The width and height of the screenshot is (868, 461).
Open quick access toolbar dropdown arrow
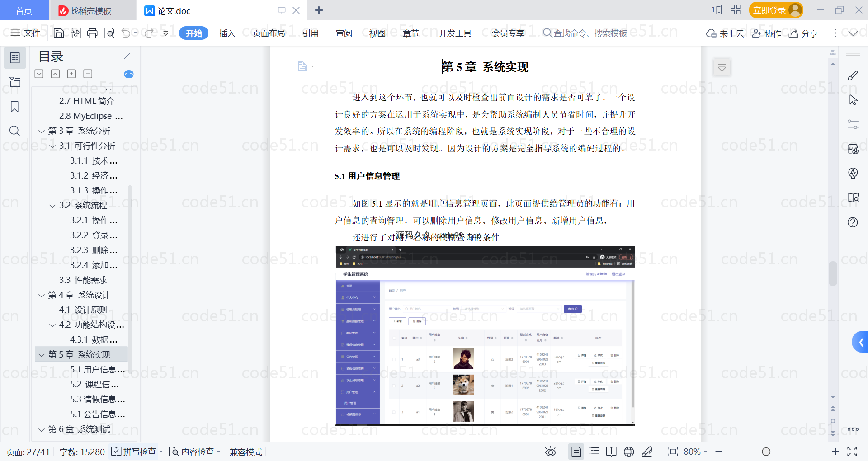click(166, 33)
